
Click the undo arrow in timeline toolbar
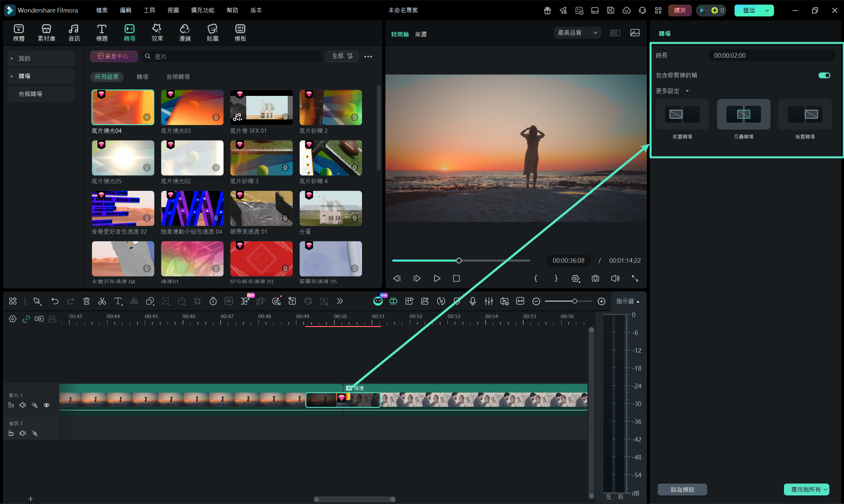click(x=55, y=301)
